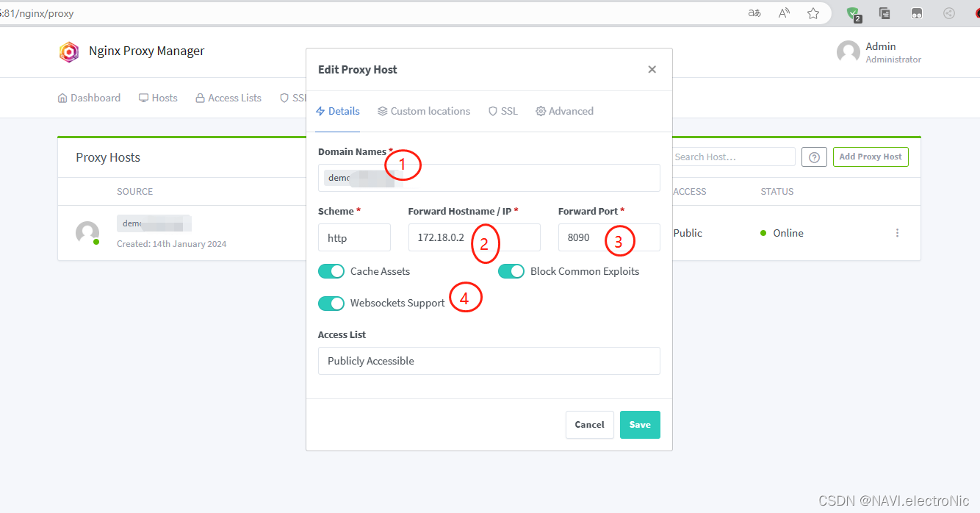Open the Scheme http dropdown
The image size is (980, 513).
coord(354,237)
